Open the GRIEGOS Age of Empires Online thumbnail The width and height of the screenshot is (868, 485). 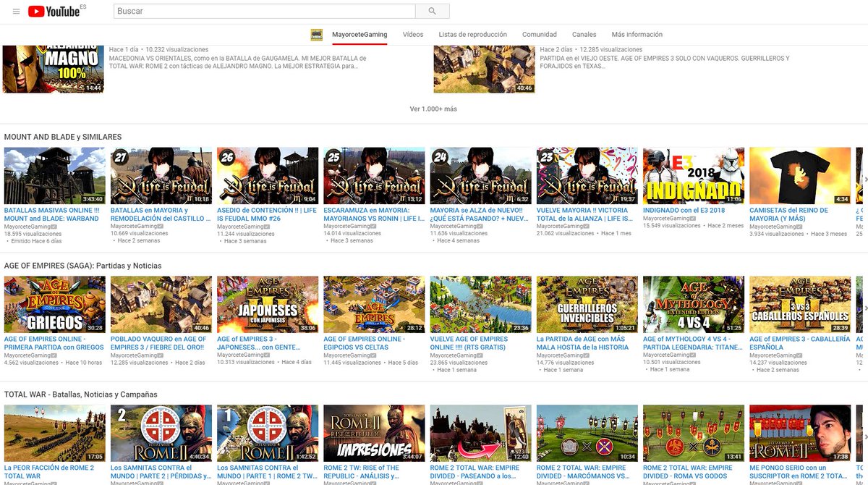pyautogui.click(x=55, y=305)
